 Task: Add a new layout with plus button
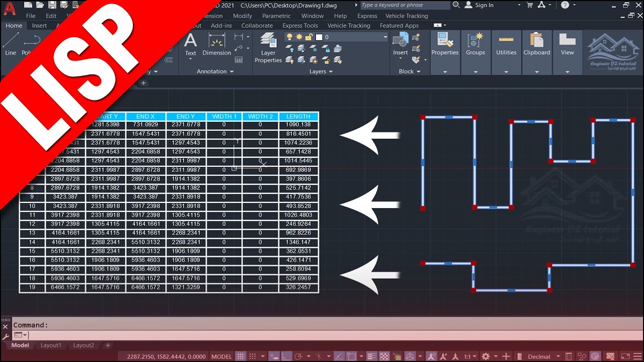click(108, 345)
